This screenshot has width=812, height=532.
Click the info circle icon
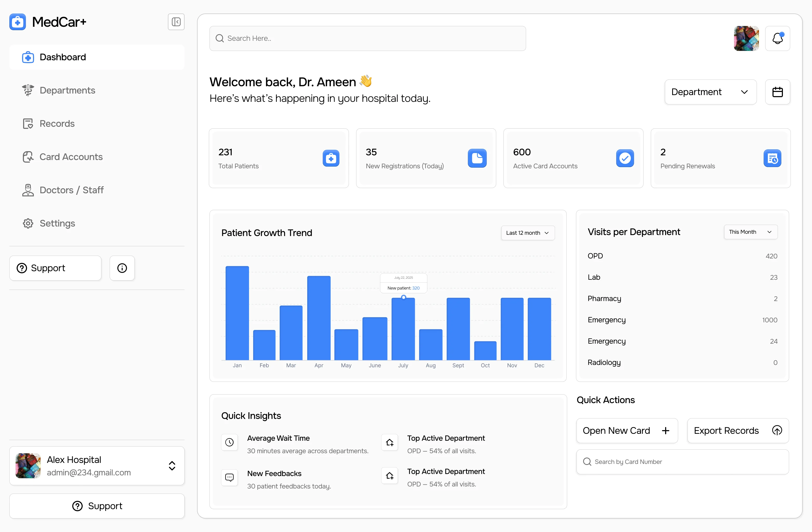(122, 268)
